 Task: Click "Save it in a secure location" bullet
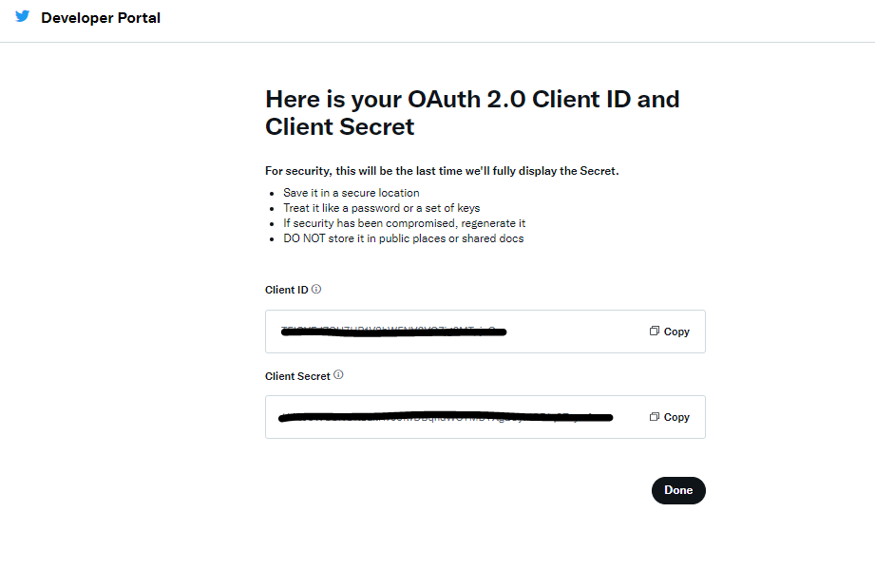point(351,193)
